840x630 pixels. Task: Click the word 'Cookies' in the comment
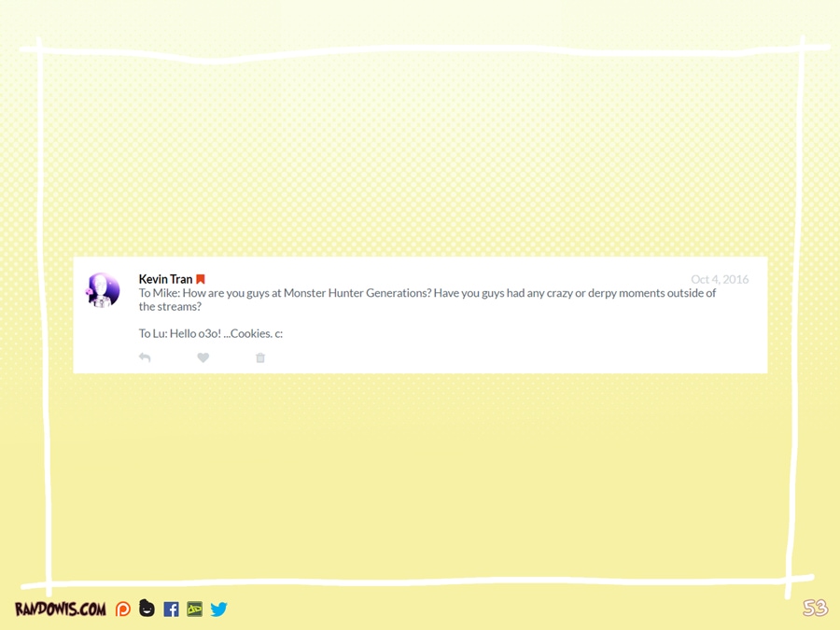coord(250,333)
